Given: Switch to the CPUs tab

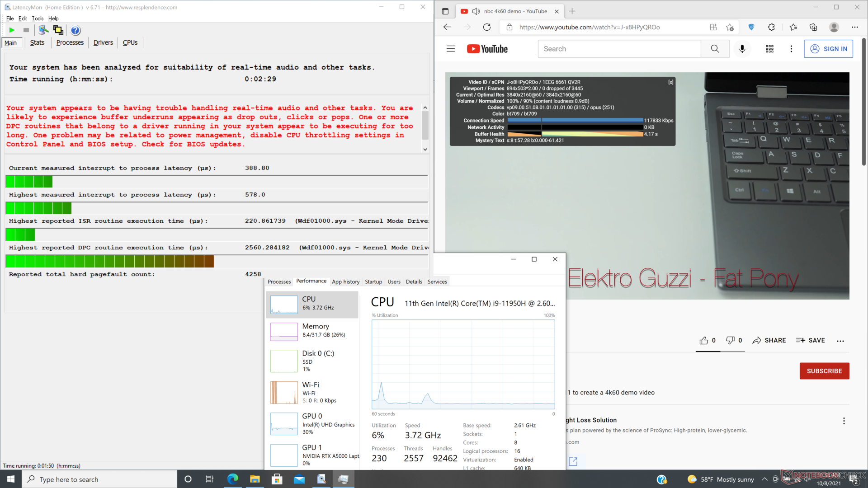Looking at the screenshot, I should (130, 42).
